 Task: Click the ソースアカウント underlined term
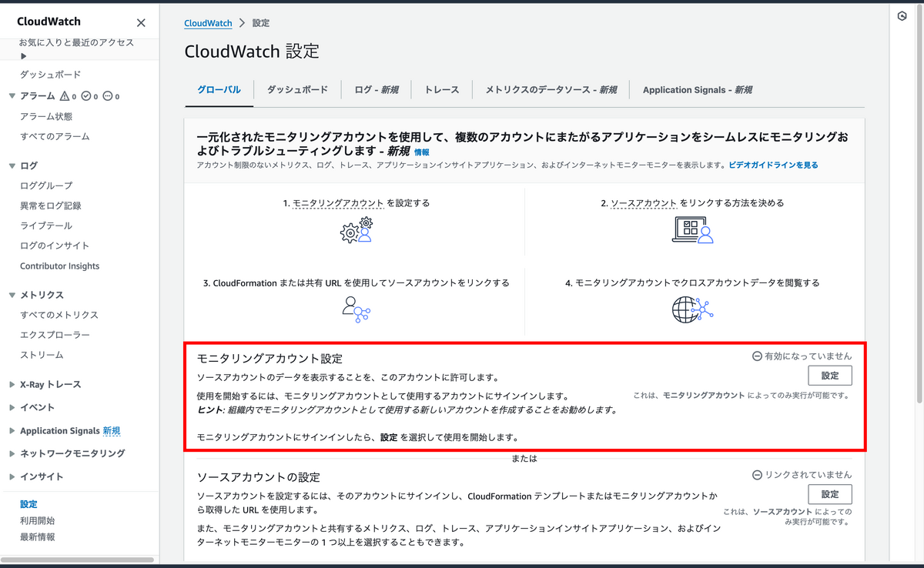(x=644, y=203)
